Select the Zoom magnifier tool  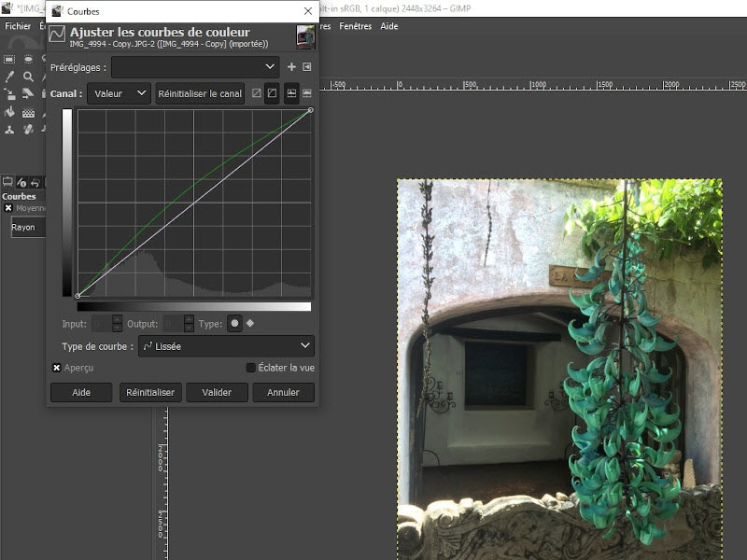click(x=29, y=77)
